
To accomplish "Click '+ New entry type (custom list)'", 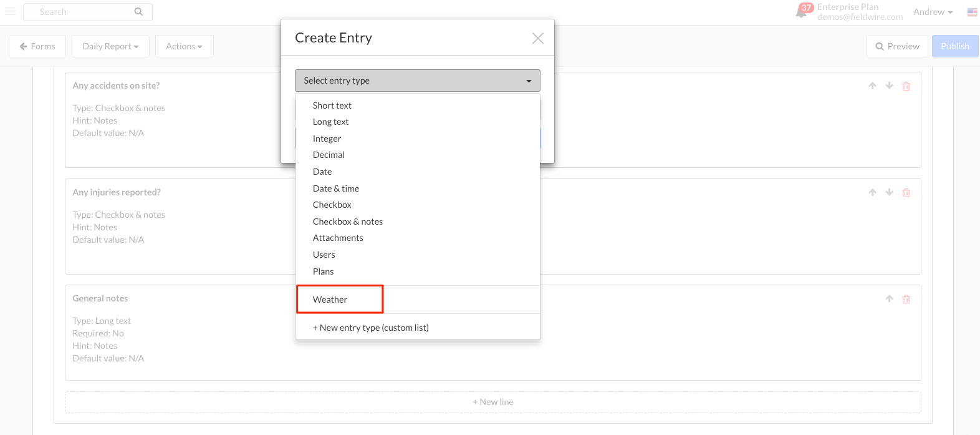I will click(371, 328).
